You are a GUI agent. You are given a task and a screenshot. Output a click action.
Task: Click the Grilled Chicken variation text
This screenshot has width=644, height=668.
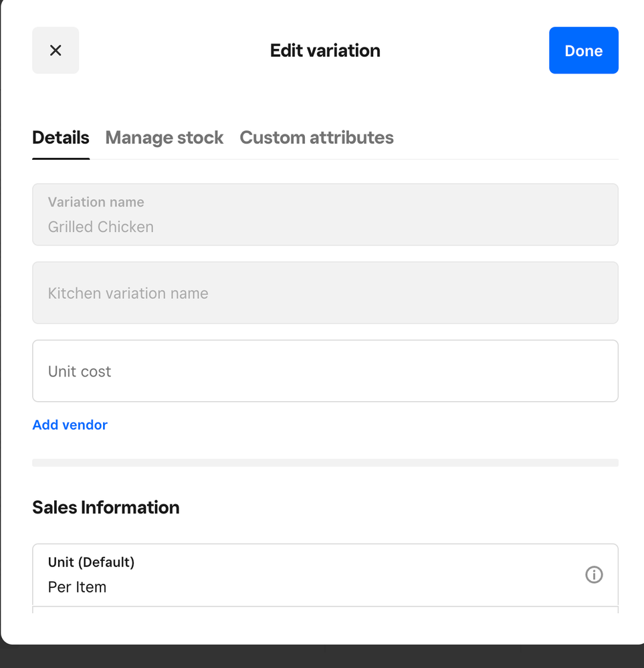click(x=101, y=227)
